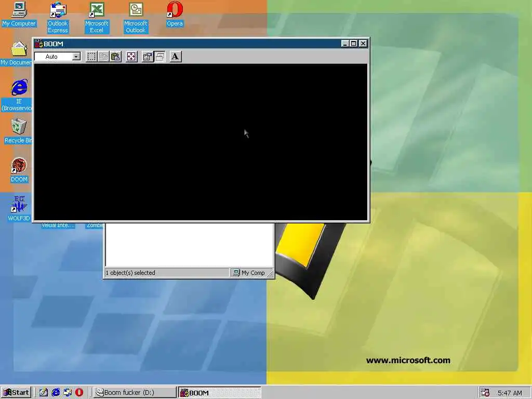Click the Paste icon in BOOM toolbar
This screenshot has height=399, width=532.
tap(116, 57)
